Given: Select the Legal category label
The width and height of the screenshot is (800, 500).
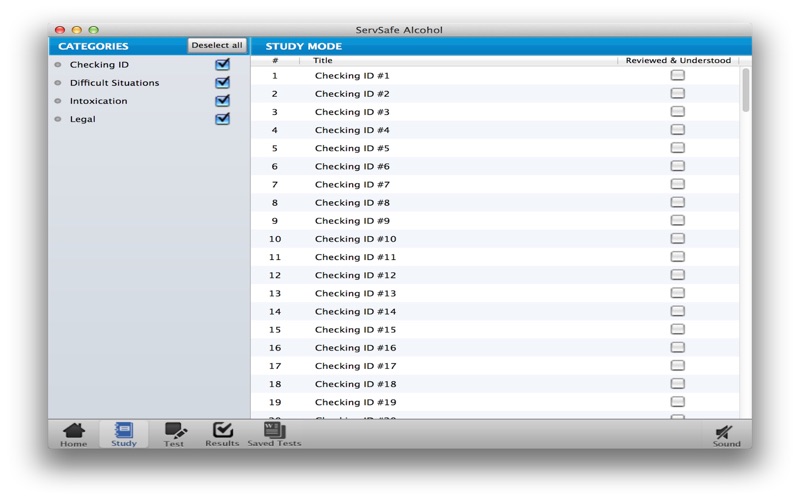Looking at the screenshot, I should (x=83, y=119).
